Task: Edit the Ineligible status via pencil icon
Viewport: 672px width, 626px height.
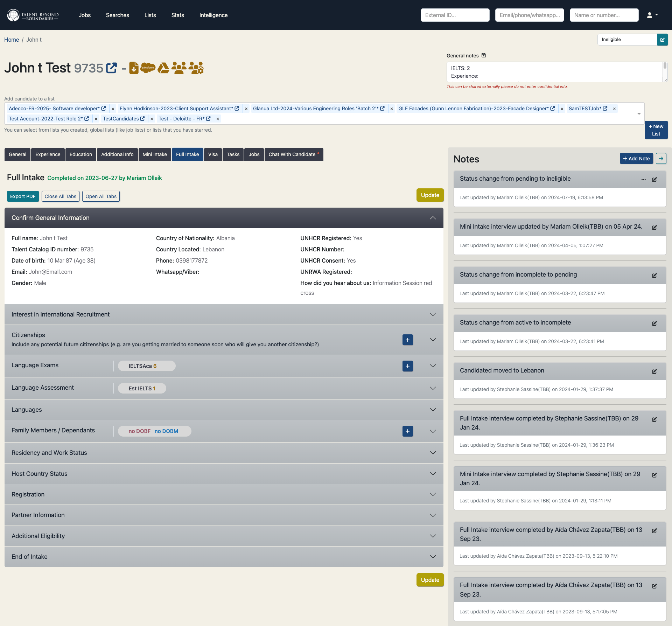Action: click(663, 40)
